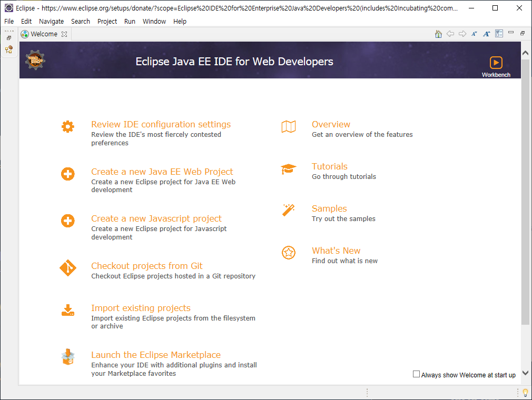Open Import existing projects link
Image resolution: width=532 pixels, height=400 pixels.
pyautogui.click(x=141, y=308)
